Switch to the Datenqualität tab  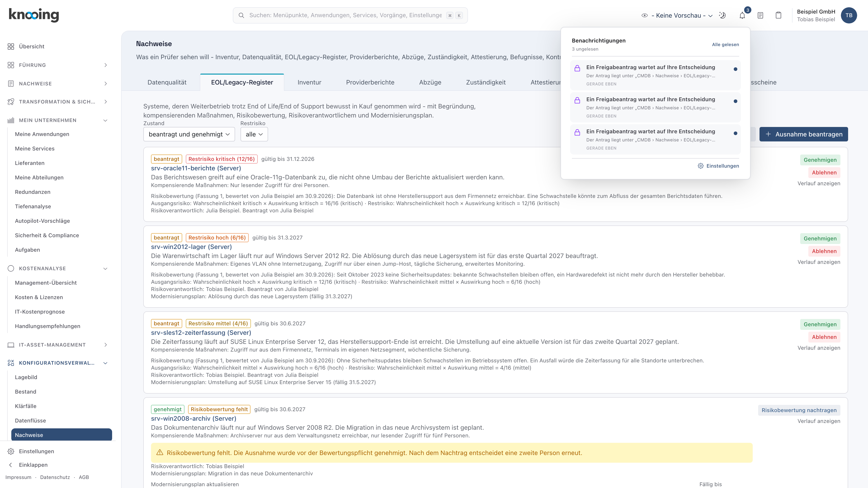167,82
